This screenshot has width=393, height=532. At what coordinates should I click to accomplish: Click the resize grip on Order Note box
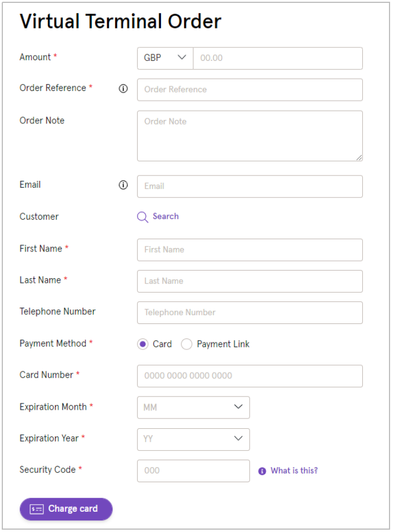point(359,158)
